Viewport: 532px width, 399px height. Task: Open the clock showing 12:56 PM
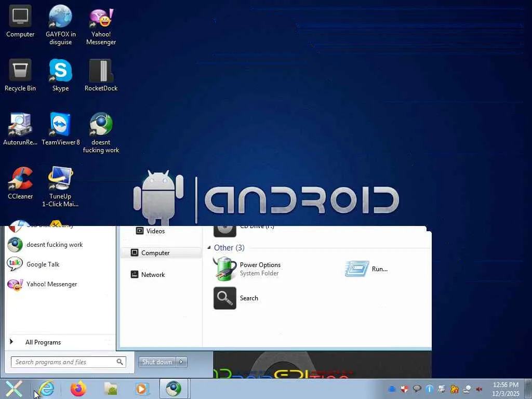tap(506, 389)
